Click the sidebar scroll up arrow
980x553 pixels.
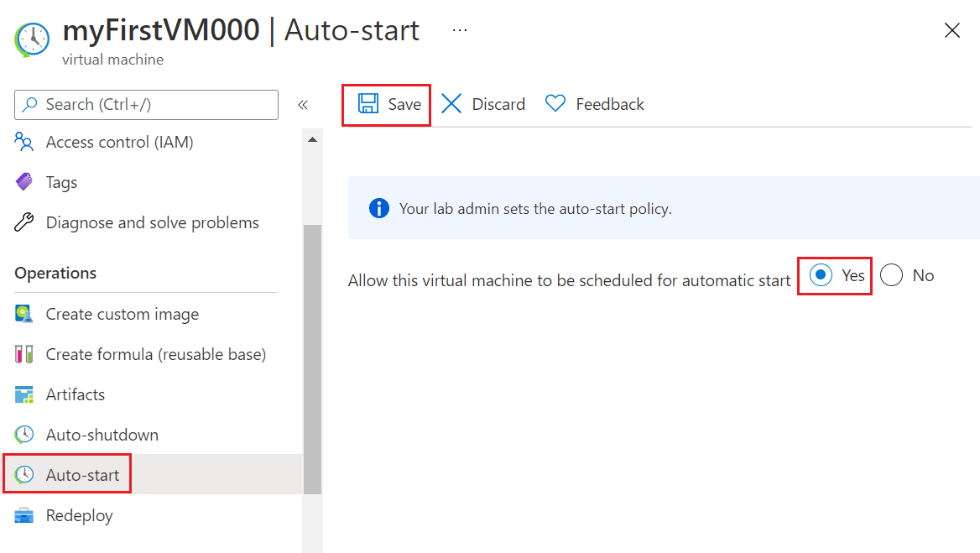click(312, 139)
